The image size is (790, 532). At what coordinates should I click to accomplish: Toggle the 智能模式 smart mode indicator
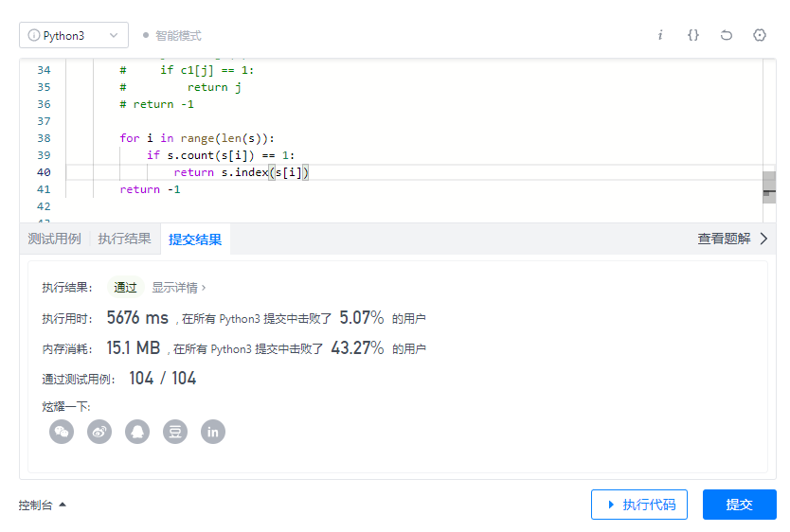[171, 36]
